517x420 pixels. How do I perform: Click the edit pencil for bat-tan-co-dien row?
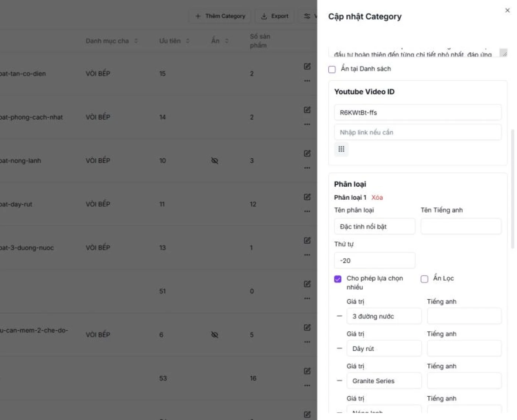307,66
